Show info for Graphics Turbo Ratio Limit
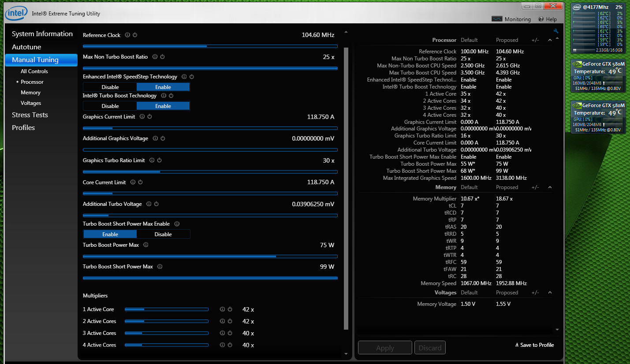This screenshot has height=364, width=630. click(152, 160)
